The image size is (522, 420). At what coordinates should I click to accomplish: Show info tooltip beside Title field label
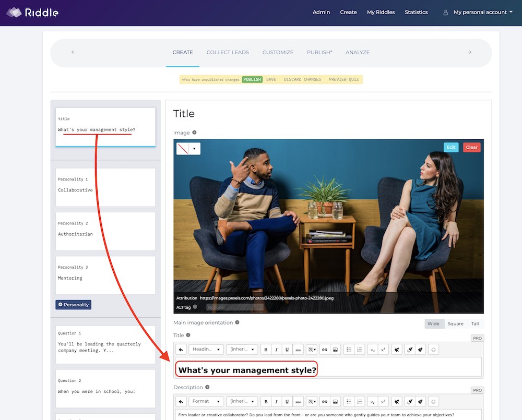[188, 335]
